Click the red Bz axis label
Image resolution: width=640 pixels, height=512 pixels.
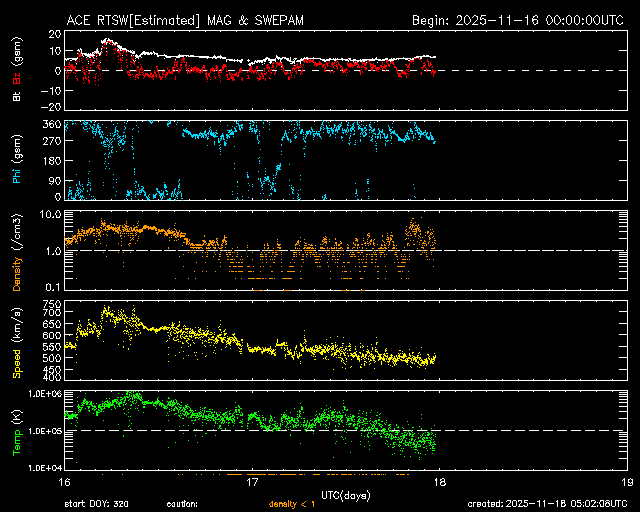tap(16, 80)
